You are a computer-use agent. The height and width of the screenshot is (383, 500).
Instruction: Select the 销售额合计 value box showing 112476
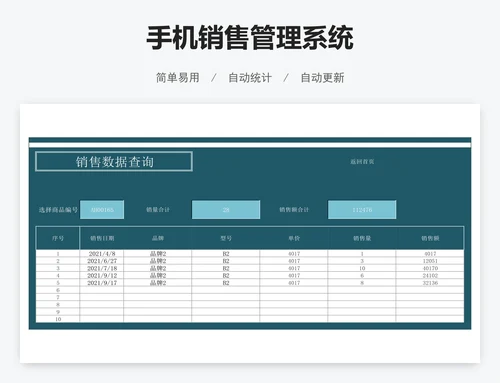[x=362, y=210]
